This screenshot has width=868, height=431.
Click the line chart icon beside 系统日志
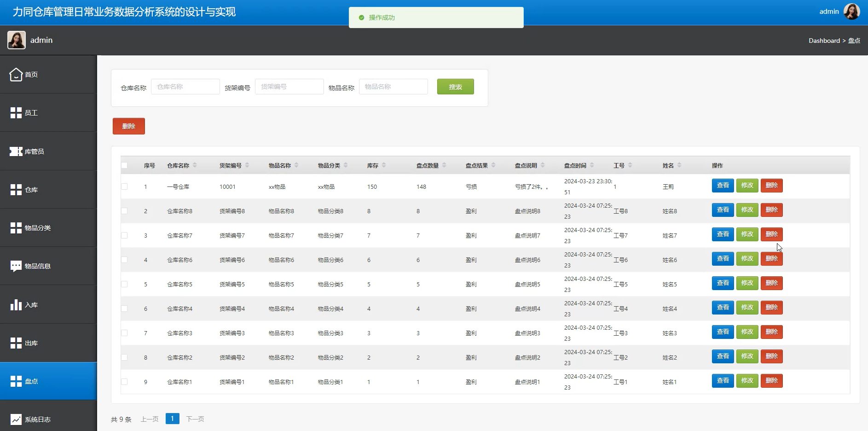pyautogui.click(x=16, y=419)
